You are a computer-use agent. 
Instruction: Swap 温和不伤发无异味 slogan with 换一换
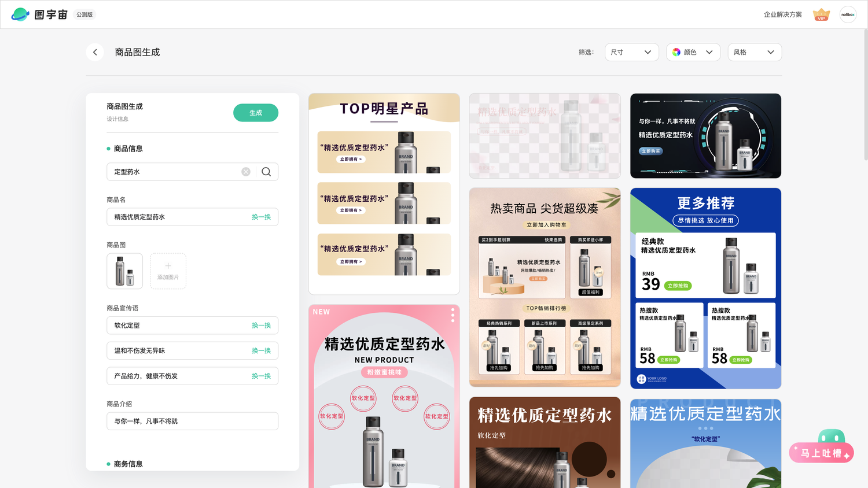[x=261, y=351]
